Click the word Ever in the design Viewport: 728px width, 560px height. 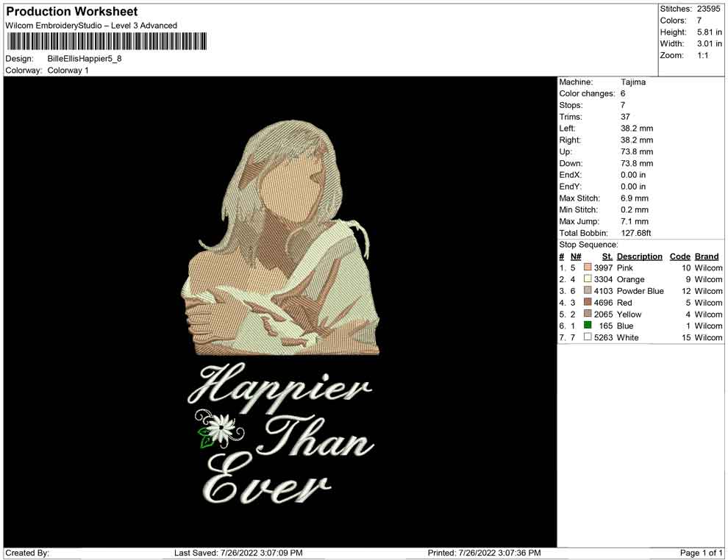coord(266,482)
